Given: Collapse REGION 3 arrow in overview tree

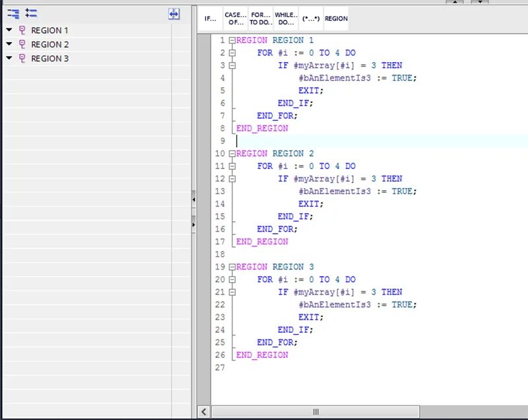Looking at the screenshot, I should (9, 58).
